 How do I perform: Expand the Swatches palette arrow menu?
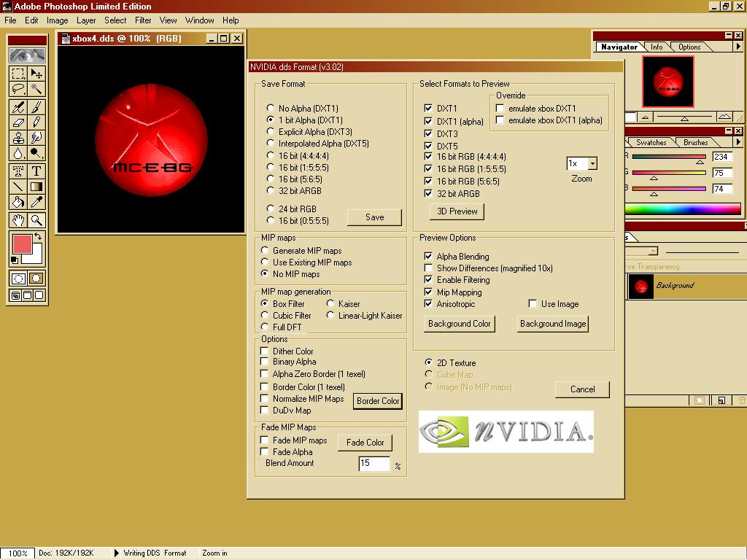point(738,142)
